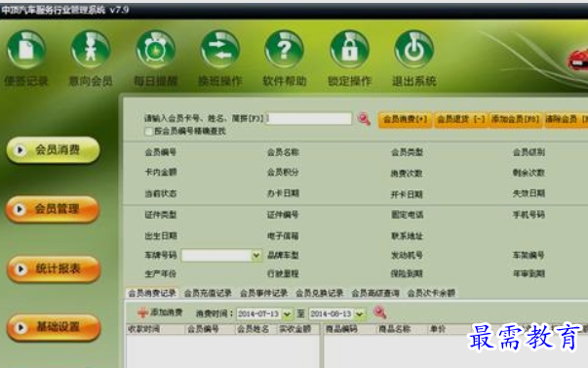The width and height of the screenshot is (588, 368).
Task: Click the 会员积分 field label
Action: click(x=283, y=173)
